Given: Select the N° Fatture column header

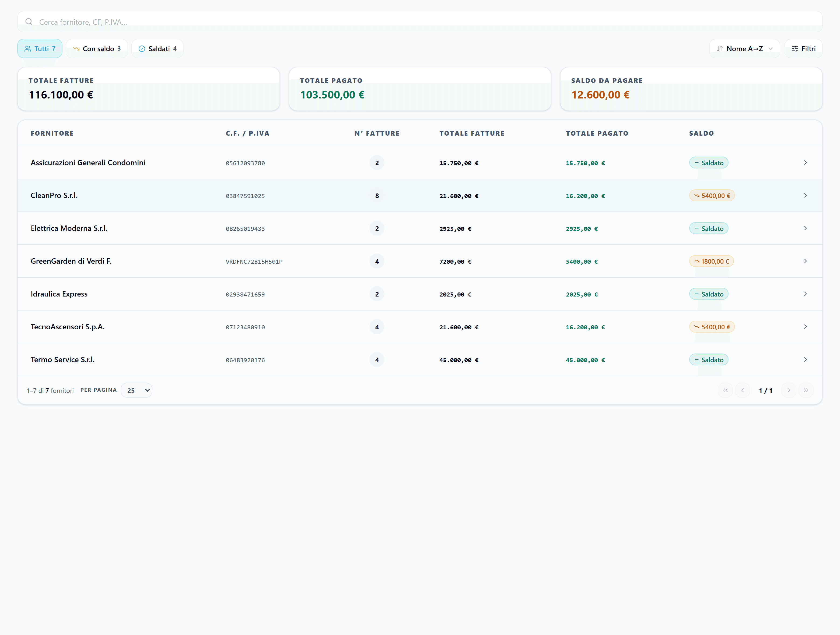Looking at the screenshot, I should coord(377,133).
